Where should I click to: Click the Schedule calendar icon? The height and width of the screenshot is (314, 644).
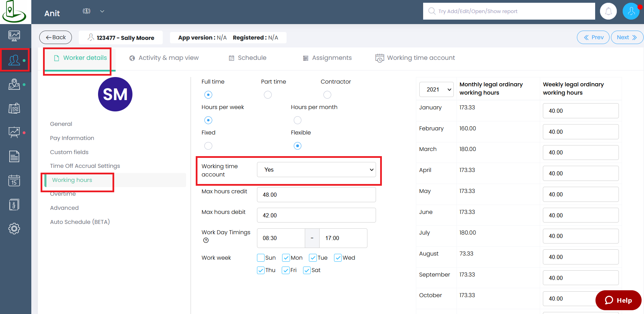pyautogui.click(x=232, y=58)
